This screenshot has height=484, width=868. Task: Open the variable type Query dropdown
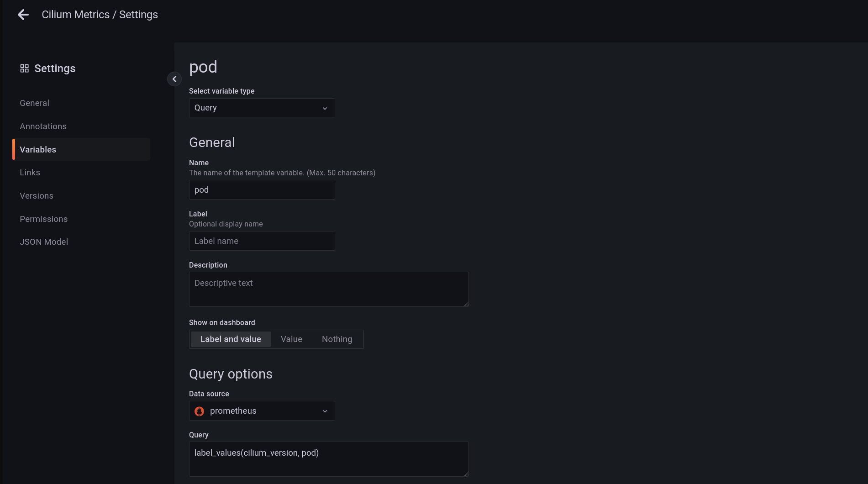(262, 108)
